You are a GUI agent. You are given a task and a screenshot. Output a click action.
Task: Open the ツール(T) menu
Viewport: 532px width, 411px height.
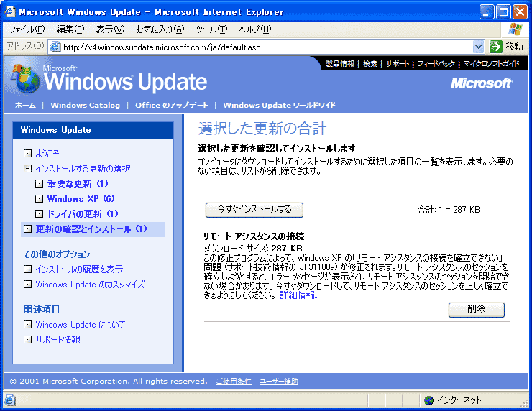tap(211, 29)
